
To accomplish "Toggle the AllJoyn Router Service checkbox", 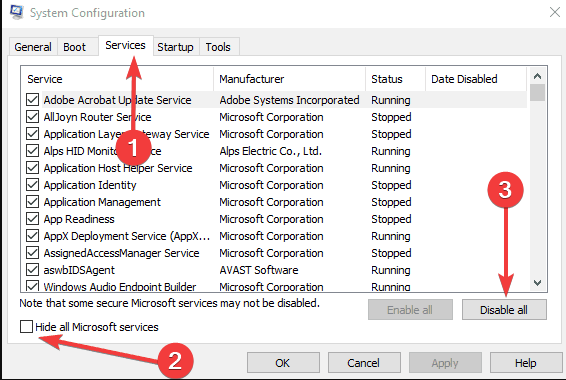I will click(x=32, y=117).
